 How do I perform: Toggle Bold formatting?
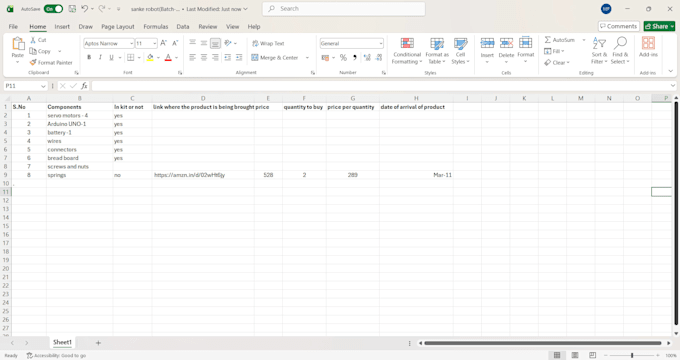pyautogui.click(x=89, y=57)
